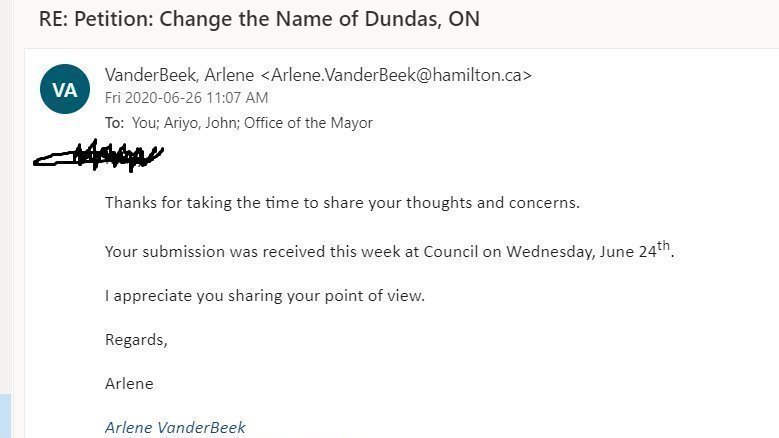Click the plain "Arlene" sign-off name
This screenshot has width=779, height=438.
click(129, 384)
